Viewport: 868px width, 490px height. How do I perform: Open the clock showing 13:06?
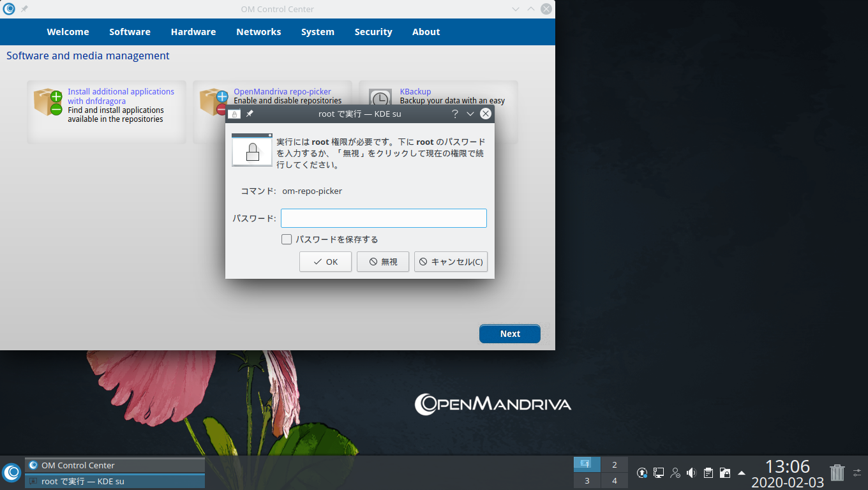click(788, 473)
